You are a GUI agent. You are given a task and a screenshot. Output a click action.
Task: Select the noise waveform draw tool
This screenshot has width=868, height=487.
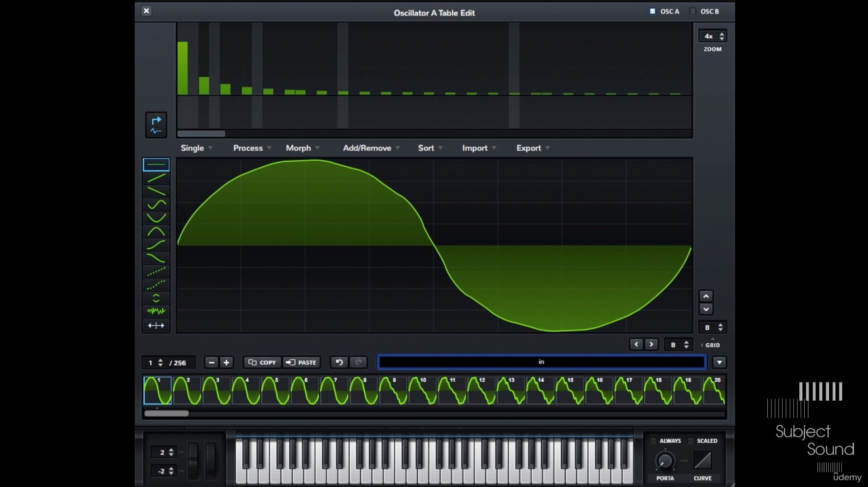pyautogui.click(x=156, y=311)
